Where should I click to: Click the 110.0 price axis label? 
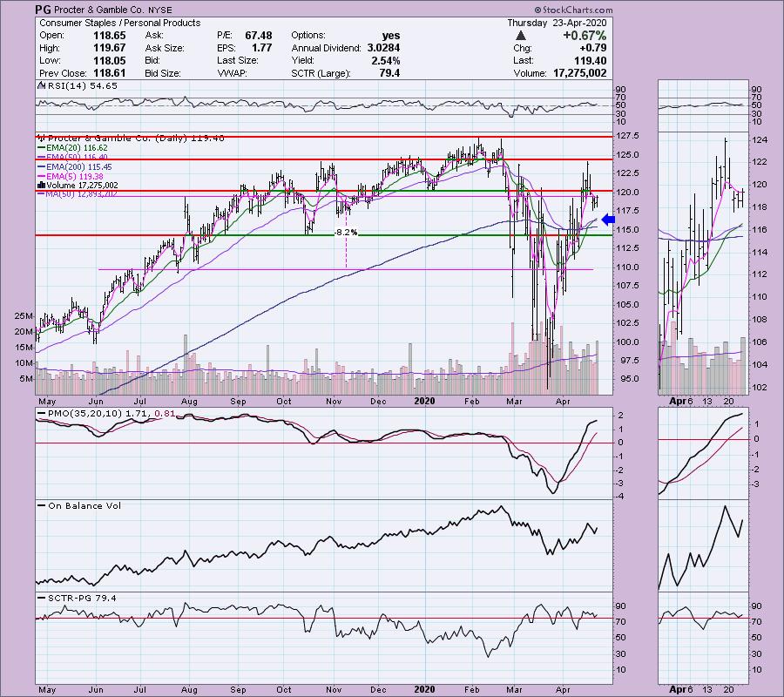pyautogui.click(x=627, y=267)
